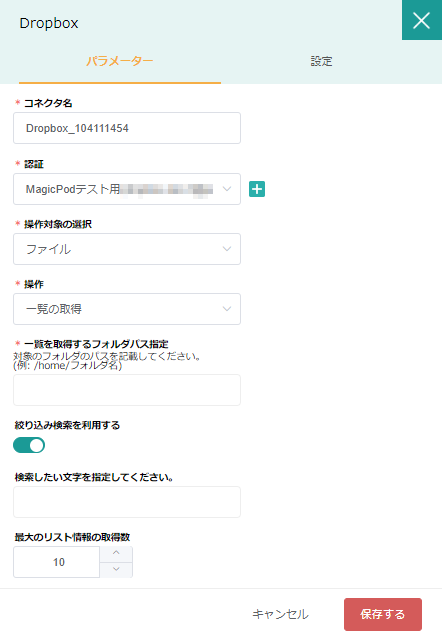Viewport: 442px width, 640px height.
Task: Open the 操作 dropdown showing 一覧の取得
Action: (x=127, y=309)
